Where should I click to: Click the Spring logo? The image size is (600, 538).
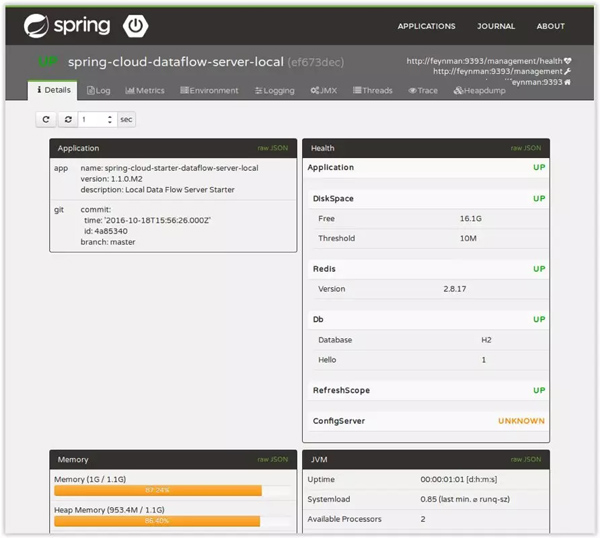(66, 26)
